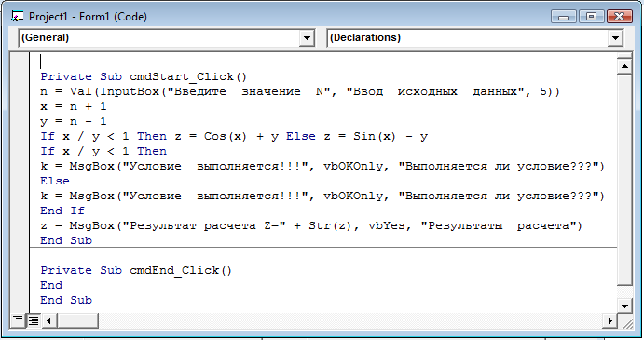Click the line starting 'n = Val(InputBox'
Viewport: 644px width, 340px height.
pos(300,91)
